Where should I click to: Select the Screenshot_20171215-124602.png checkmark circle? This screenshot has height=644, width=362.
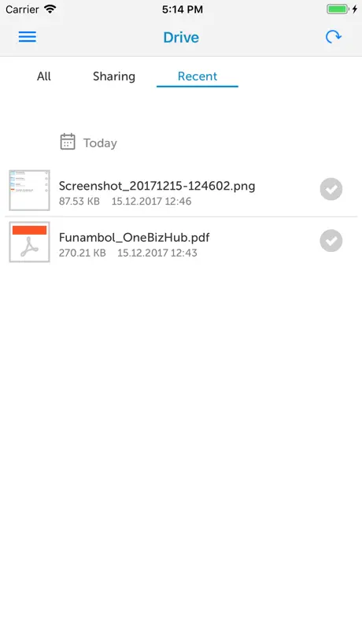(331, 189)
